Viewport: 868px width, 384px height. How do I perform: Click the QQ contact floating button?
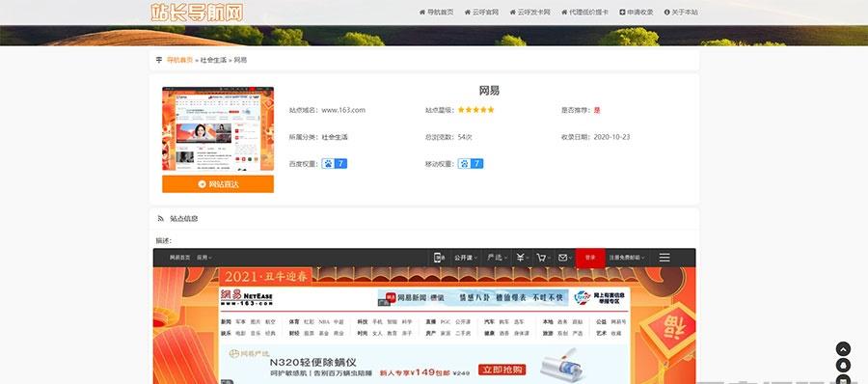(x=843, y=365)
